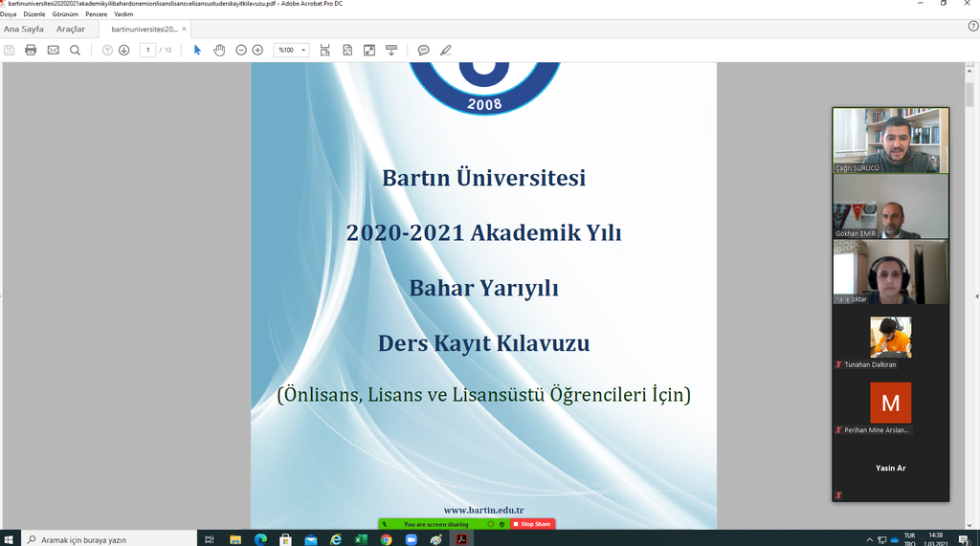Image resolution: width=980 pixels, height=546 pixels.
Task: Go to next page with the down arrow
Action: click(123, 50)
